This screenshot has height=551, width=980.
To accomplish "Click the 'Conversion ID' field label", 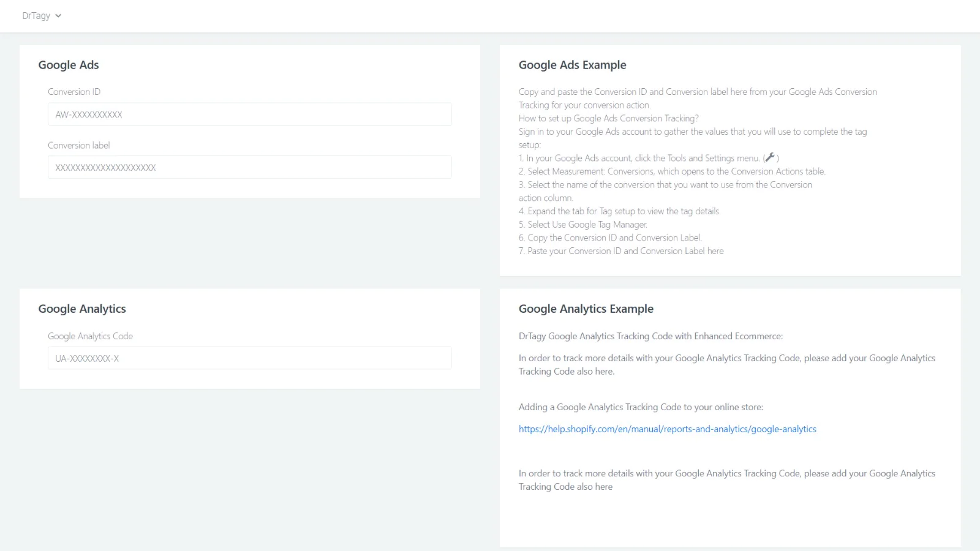I will 74,92.
